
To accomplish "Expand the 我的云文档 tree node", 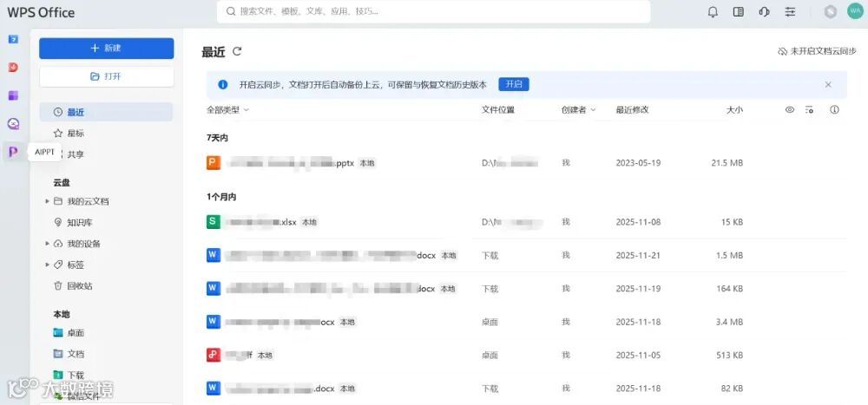I will pos(48,201).
